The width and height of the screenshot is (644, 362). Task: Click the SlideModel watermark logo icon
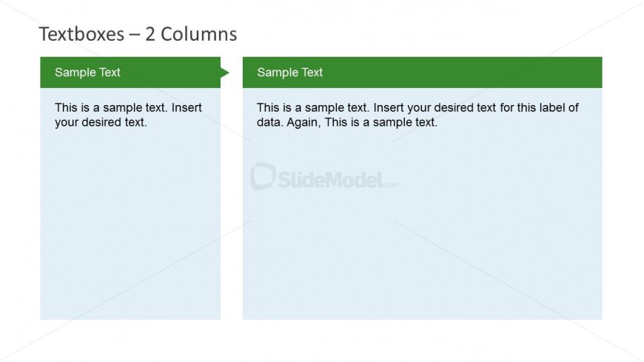[x=263, y=177]
